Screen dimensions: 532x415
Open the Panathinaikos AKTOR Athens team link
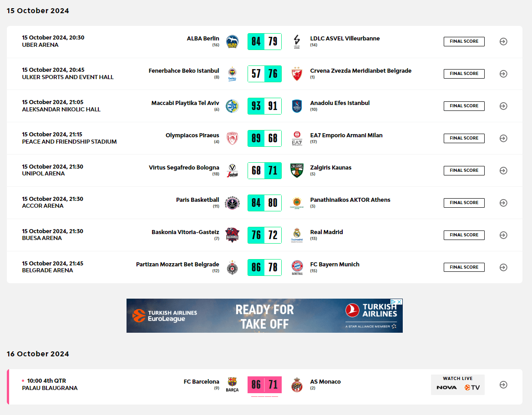coord(350,200)
